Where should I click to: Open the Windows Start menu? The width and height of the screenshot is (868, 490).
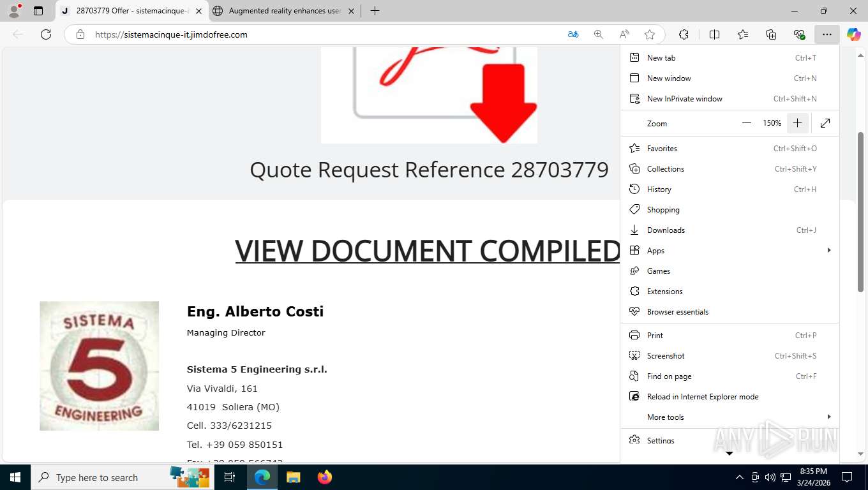[15, 477]
